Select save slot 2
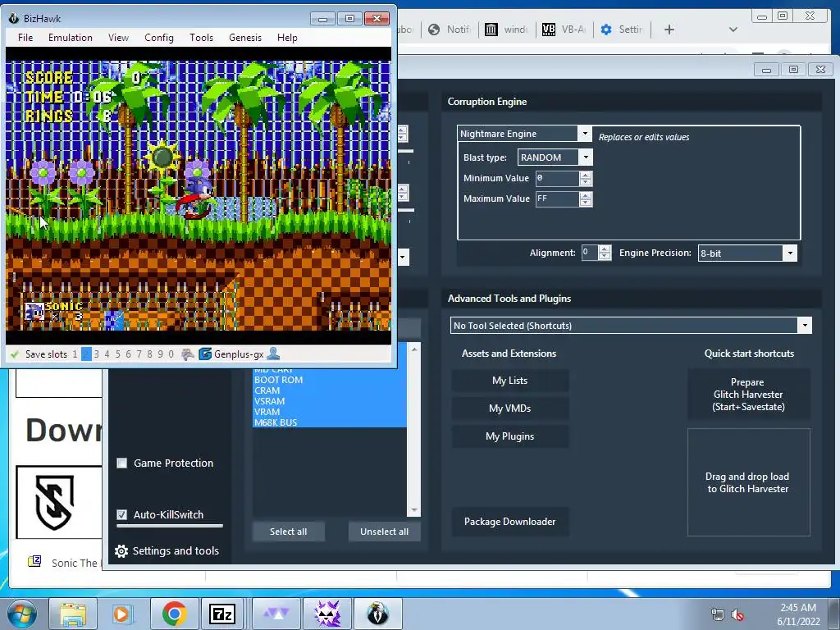The image size is (840, 630). [x=86, y=354]
